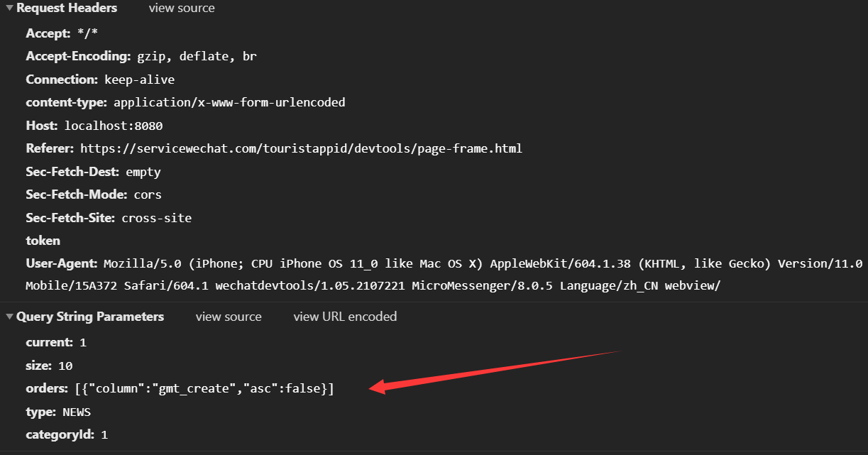Click the Referer servicewechat URL value
The width and height of the screenshot is (868, 455).
click(301, 148)
